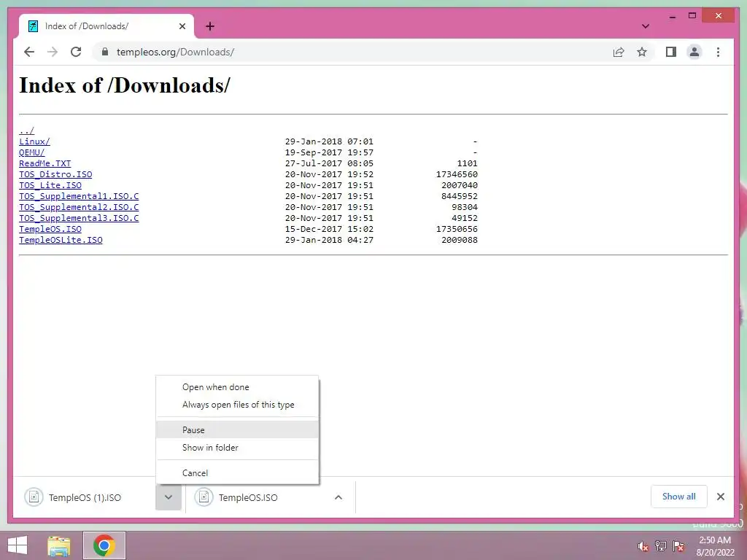Download TOS_Lite.ISO
The width and height of the screenshot is (747, 560).
(50, 185)
